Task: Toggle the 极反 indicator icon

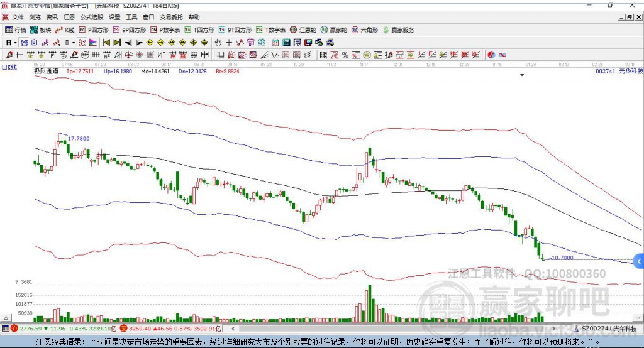Action: tap(82, 43)
